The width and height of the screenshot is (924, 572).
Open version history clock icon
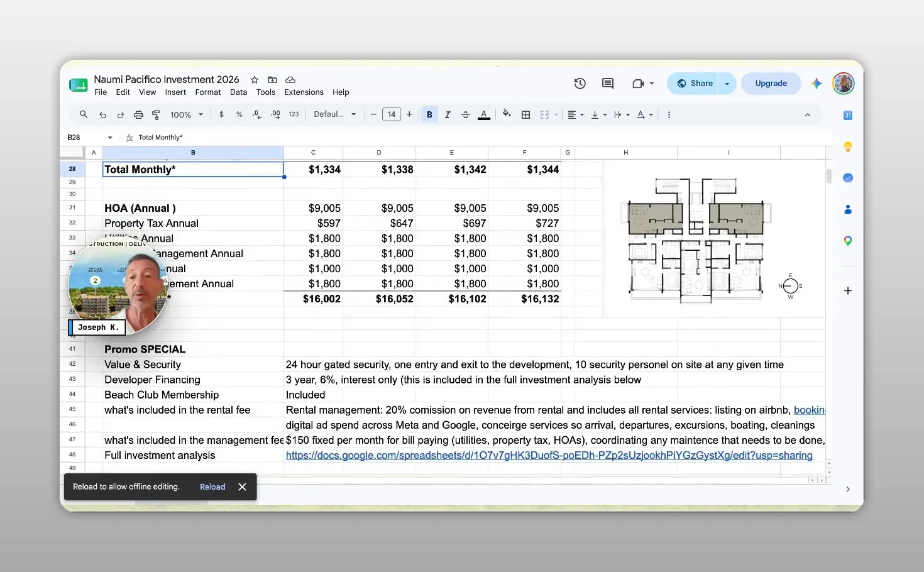click(x=580, y=83)
